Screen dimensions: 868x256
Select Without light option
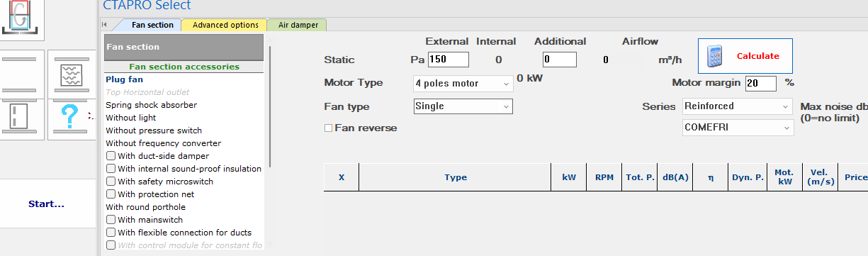coord(131,118)
